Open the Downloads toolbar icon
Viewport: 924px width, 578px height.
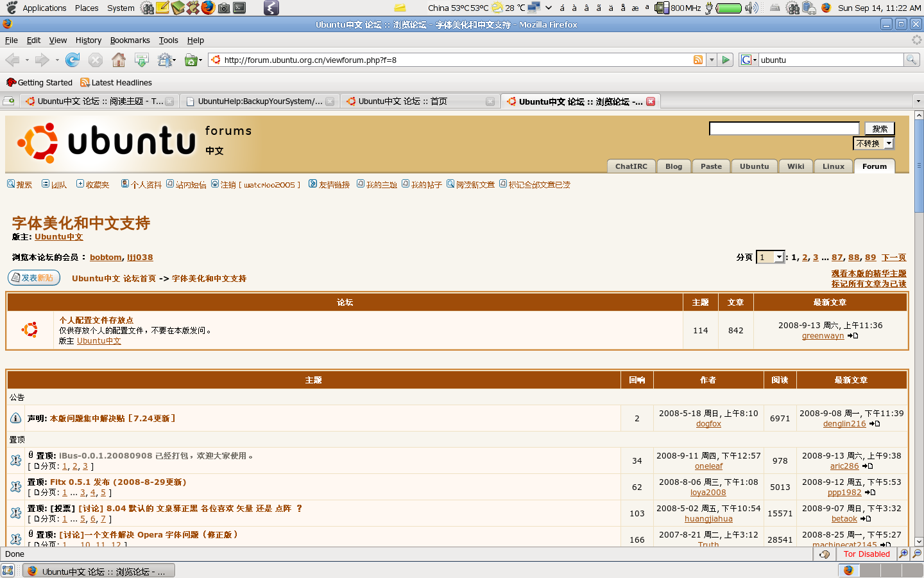pos(142,60)
